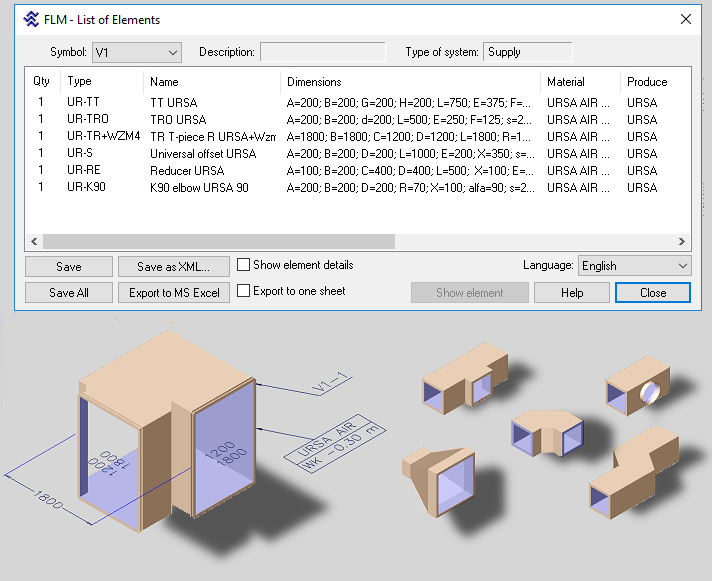Image resolution: width=712 pixels, height=581 pixels.
Task: Open the Symbol V1 dropdown
Action: 137,52
